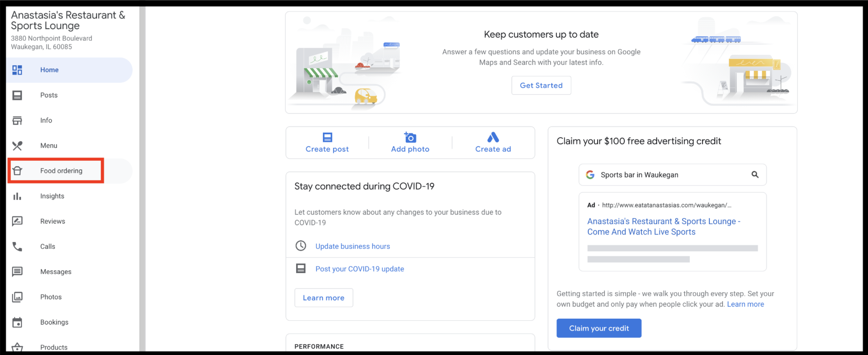Click the business name Anastasia's Restaurant heading
Viewport: 868px width, 355px height.
68,20
